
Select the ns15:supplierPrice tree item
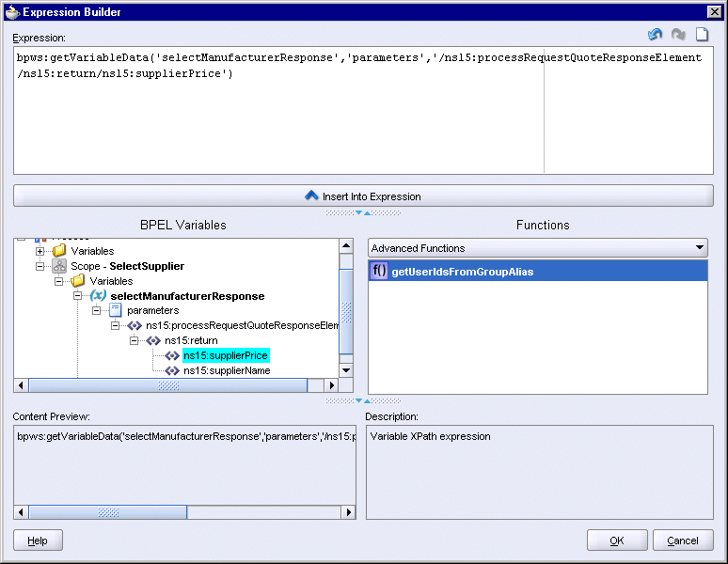click(x=226, y=355)
